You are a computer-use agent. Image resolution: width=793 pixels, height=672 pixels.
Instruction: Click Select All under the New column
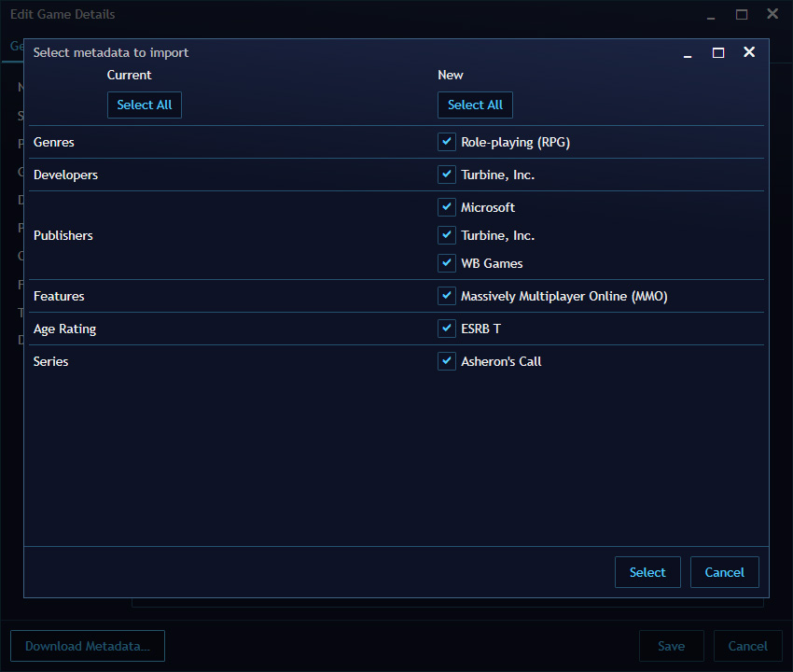[x=475, y=105]
